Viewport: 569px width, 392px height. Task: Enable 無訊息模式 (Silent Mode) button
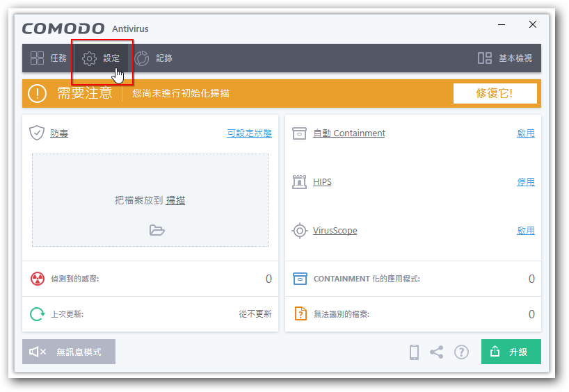69,352
